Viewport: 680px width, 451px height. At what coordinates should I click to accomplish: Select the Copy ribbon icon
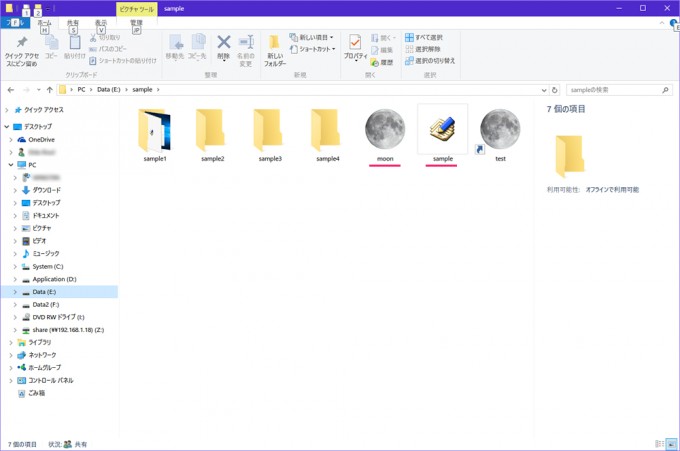[51, 47]
